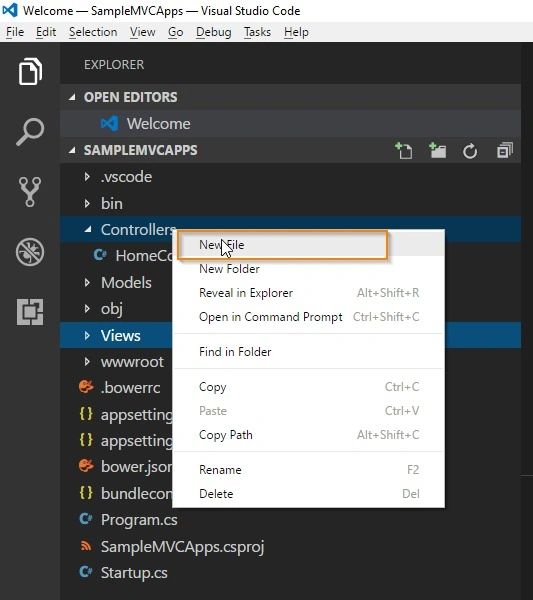Choose New Folder from context menu
The width and height of the screenshot is (533, 600).
point(309,269)
